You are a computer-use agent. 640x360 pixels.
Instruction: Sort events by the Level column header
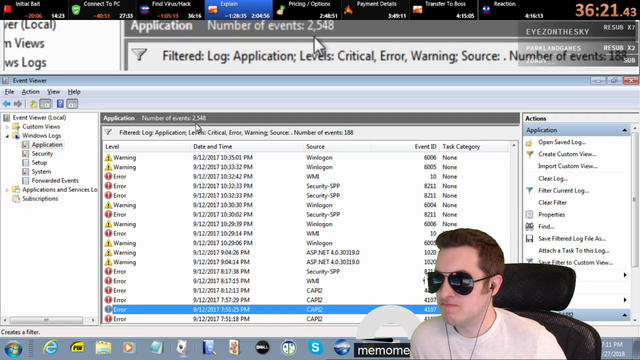pos(146,147)
